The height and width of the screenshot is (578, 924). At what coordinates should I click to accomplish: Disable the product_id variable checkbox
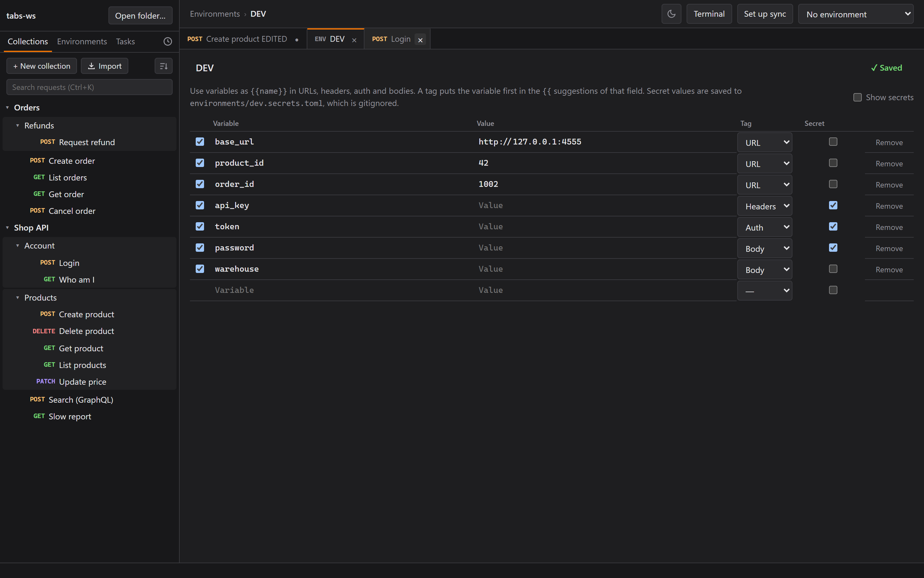(x=200, y=163)
